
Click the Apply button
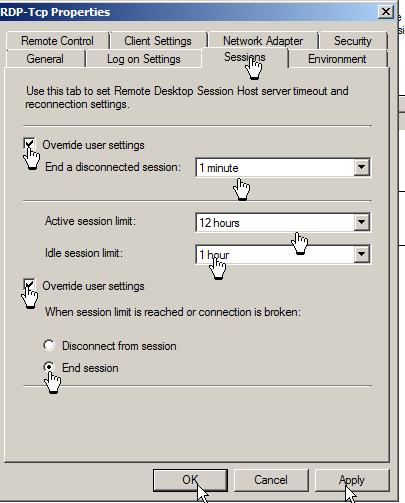click(352, 480)
